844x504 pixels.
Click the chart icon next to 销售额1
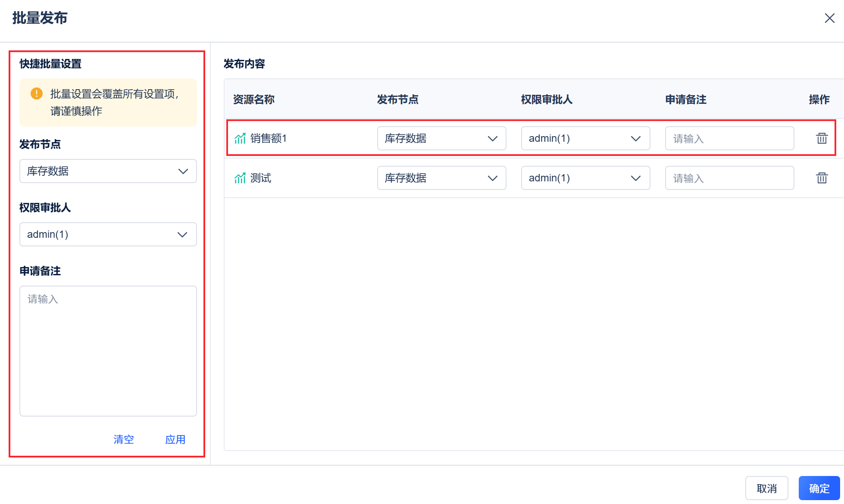(x=240, y=138)
